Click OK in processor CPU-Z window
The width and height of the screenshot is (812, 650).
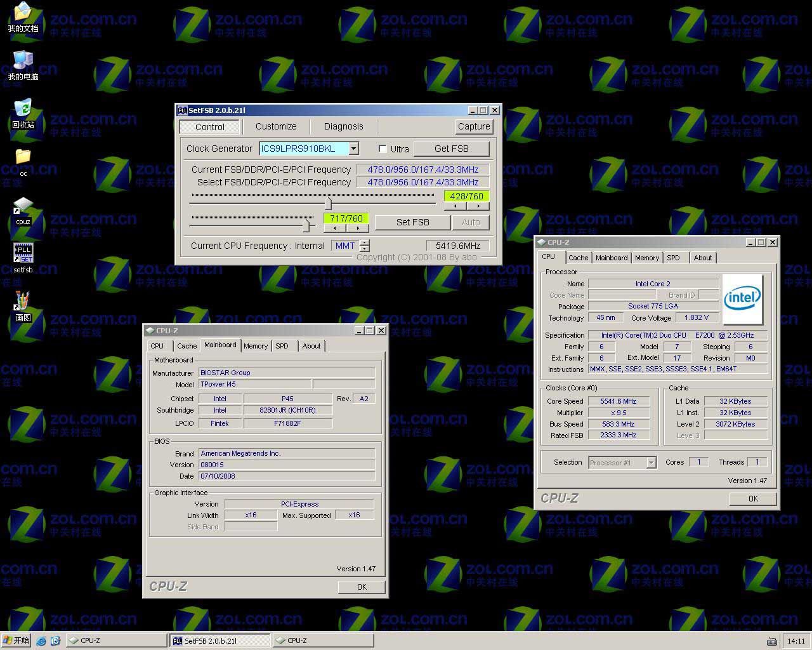click(753, 499)
